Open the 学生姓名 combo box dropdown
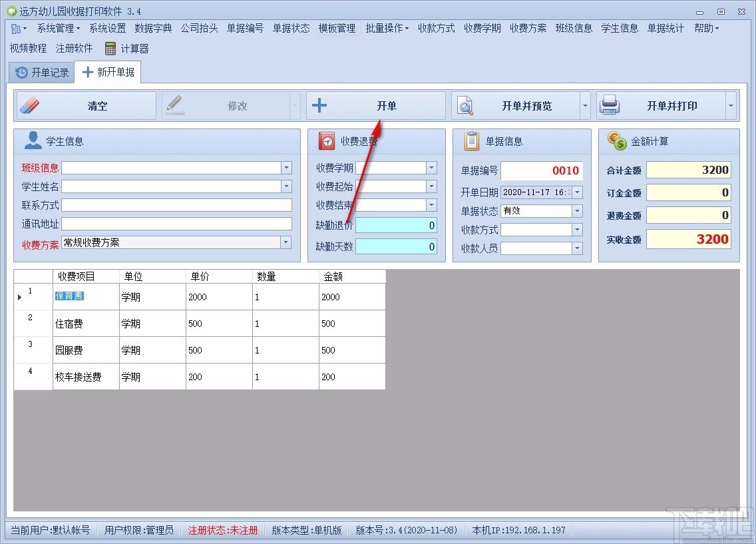The image size is (756, 544). pos(286,186)
